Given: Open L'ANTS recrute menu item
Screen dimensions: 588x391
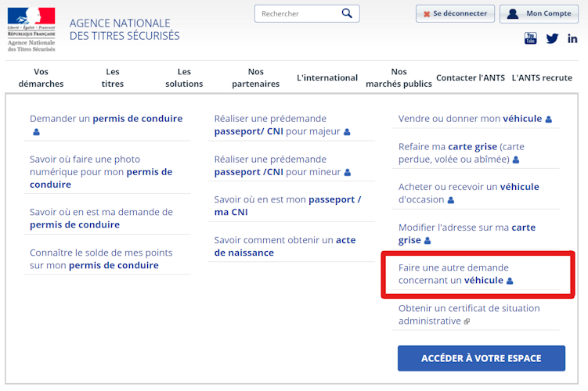Looking at the screenshot, I should [542, 77].
